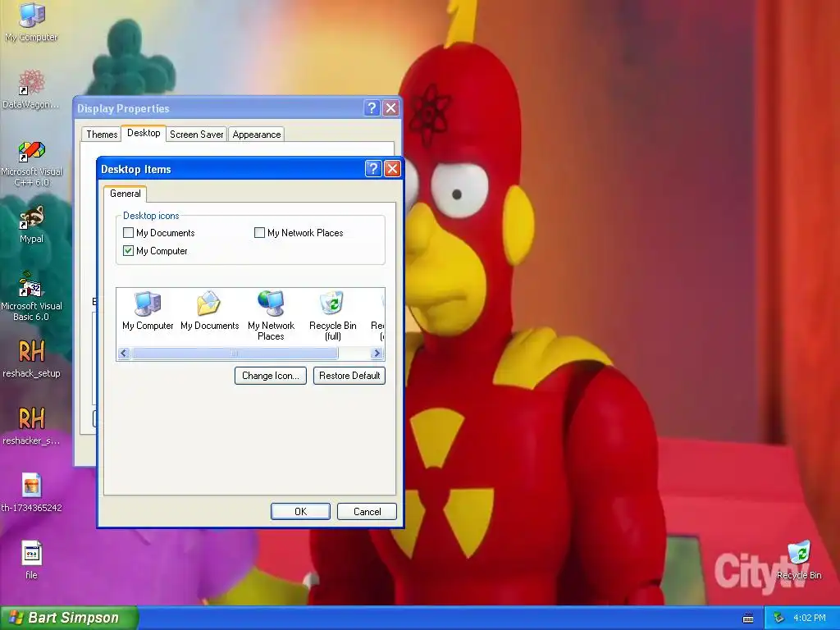Launch Mypal browser shortcut

pos(31,224)
